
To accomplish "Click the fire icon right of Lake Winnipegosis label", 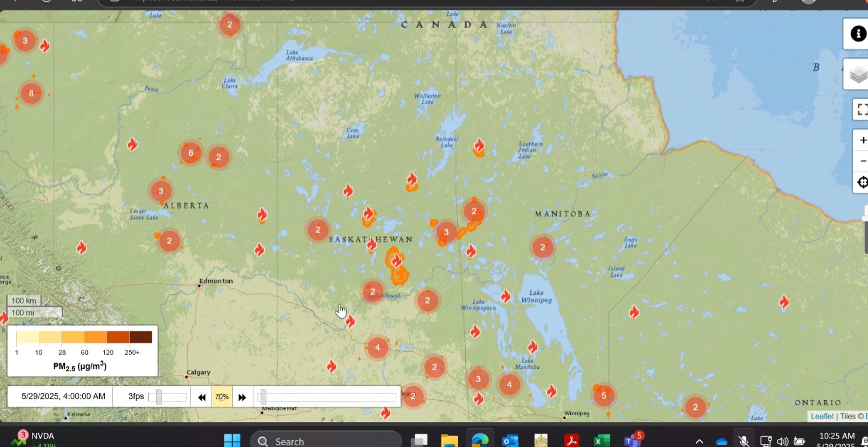I will pyautogui.click(x=505, y=296).
